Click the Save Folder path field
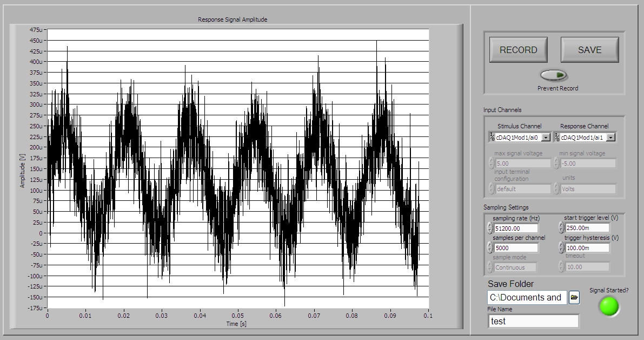The width and height of the screenshot is (644, 340). pos(527,297)
